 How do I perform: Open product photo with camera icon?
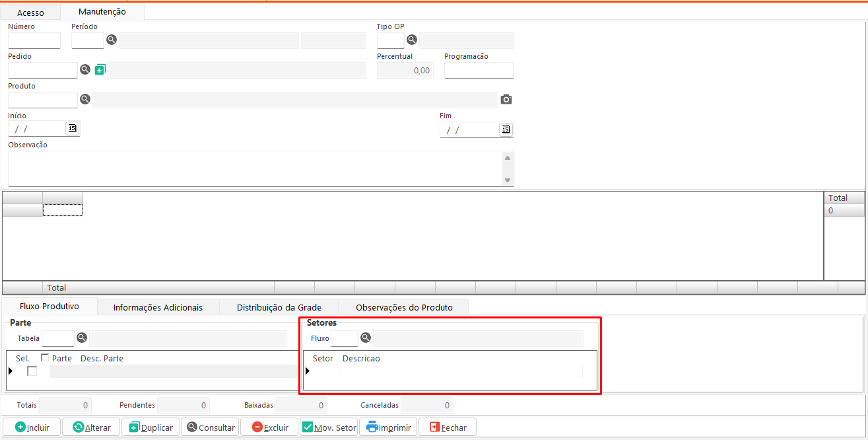506,99
